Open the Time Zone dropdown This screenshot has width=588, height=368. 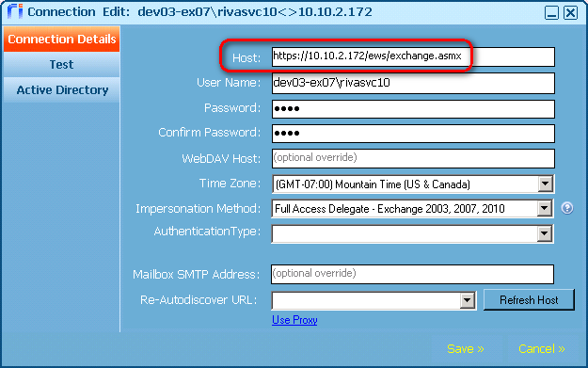tap(545, 184)
